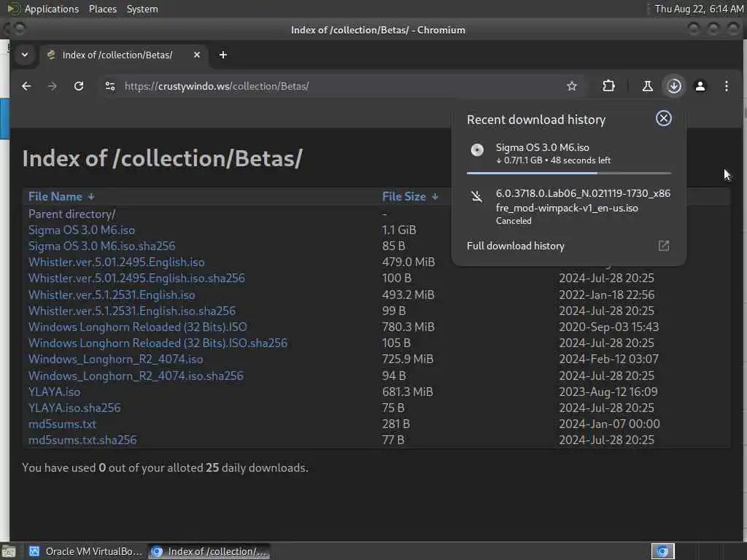Click the Show Desktop icon in taskbar
The image size is (747, 560).
click(x=9, y=551)
